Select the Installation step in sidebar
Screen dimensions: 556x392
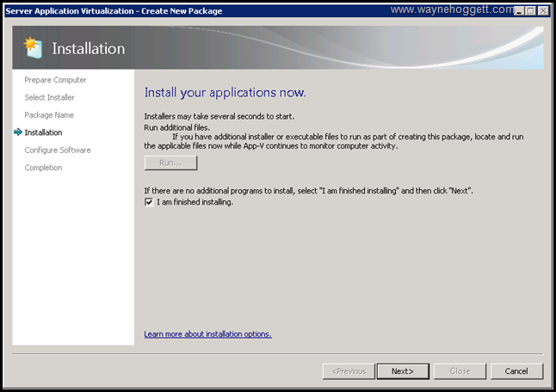point(43,132)
